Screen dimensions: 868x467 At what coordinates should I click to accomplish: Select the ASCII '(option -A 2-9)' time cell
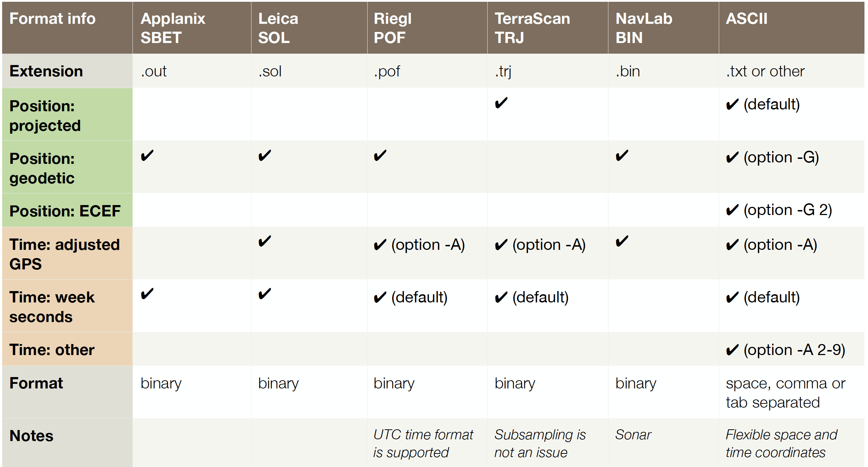[792, 349]
